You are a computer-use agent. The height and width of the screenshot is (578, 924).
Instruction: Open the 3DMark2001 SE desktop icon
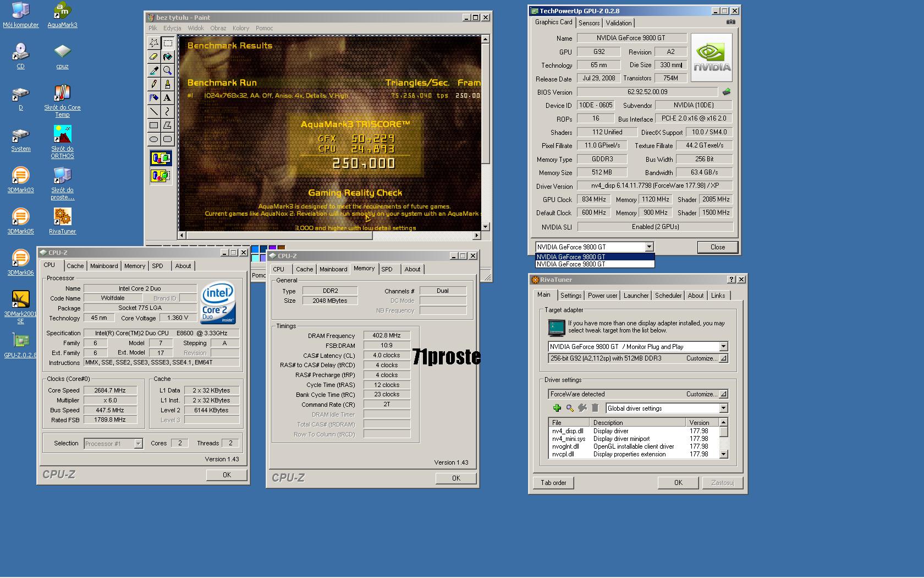pyautogui.click(x=20, y=307)
